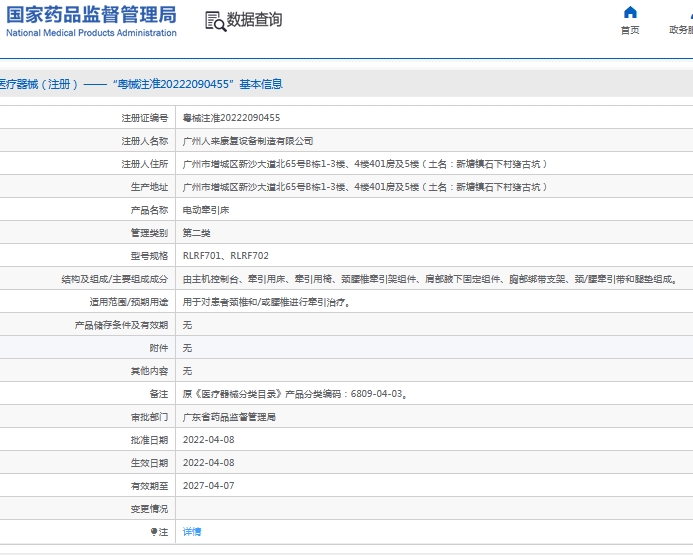Click the 适用范围/预期用途 row label
This screenshot has width=693, height=555.
click(129, 302)
